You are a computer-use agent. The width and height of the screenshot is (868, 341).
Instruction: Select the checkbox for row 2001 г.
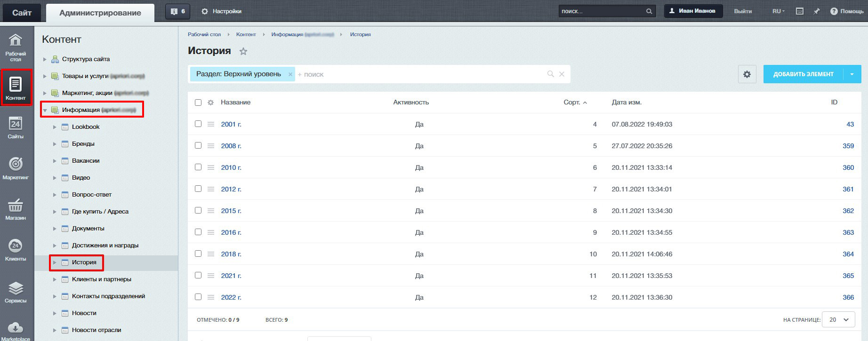pos(198,124)
